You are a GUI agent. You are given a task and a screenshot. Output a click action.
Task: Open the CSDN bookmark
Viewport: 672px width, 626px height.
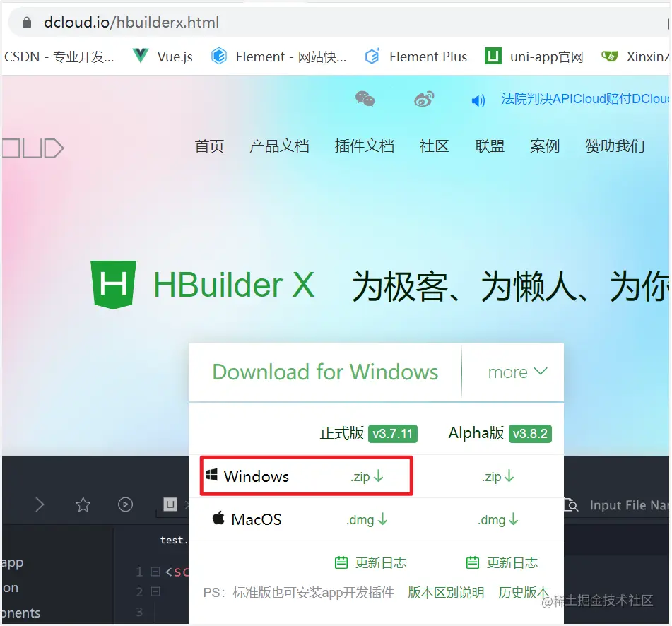59,57
